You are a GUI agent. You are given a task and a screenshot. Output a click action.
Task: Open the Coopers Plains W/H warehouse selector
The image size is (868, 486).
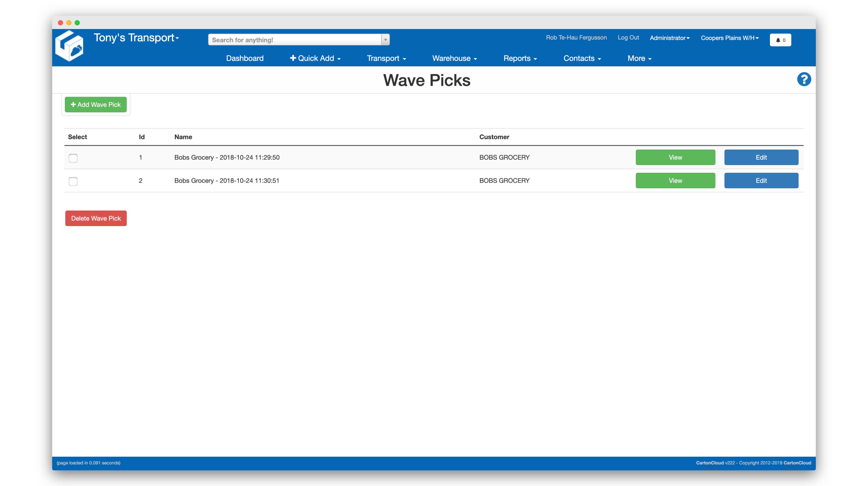(729, 38)
